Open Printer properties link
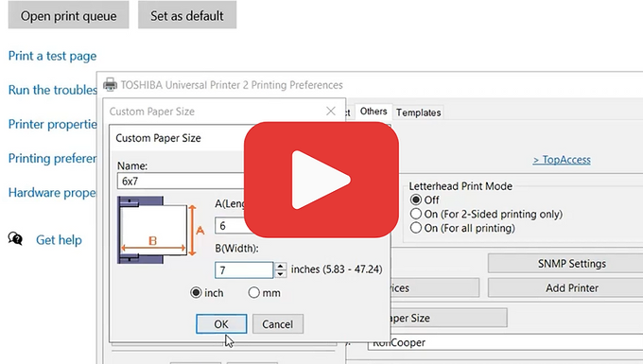643x364 pixels. pyautogui.click(x=53, y=124)
